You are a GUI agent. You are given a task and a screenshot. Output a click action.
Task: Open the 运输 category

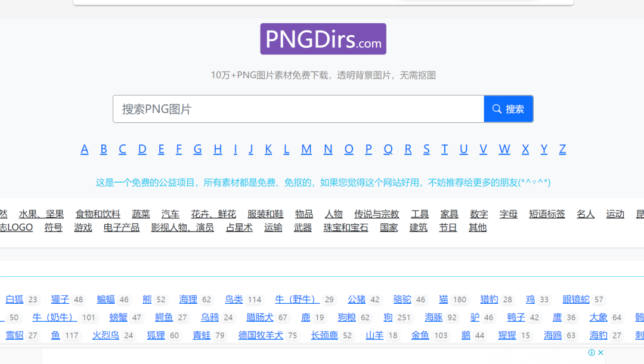[273, 227]
